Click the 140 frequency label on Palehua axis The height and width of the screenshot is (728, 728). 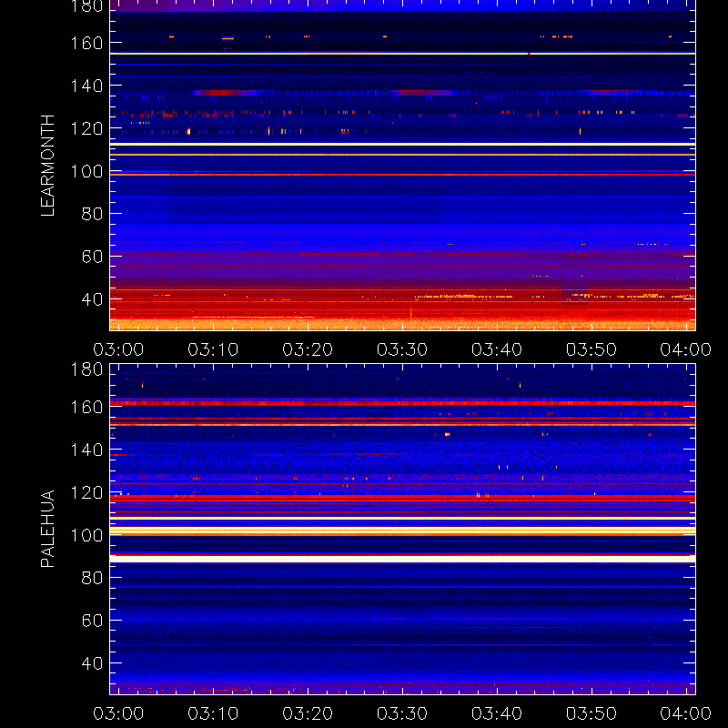[x=86, y=450]
